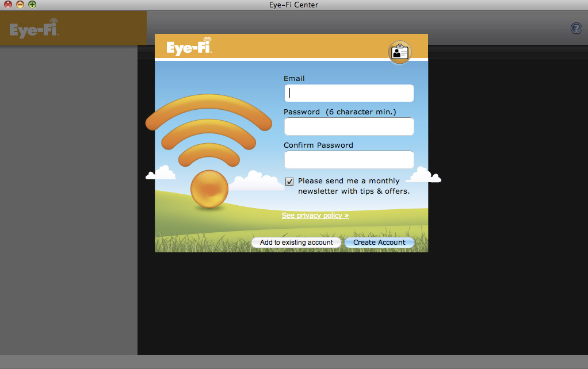Uncheck the monthly newsletter checkbox
This screenshot has width=588, height=369.
(x=289, y=181)
